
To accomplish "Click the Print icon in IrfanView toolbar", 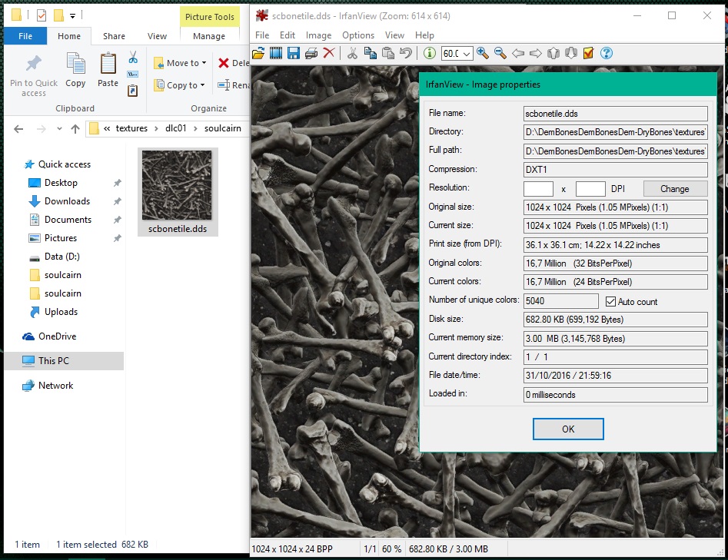I will (311, 53).
